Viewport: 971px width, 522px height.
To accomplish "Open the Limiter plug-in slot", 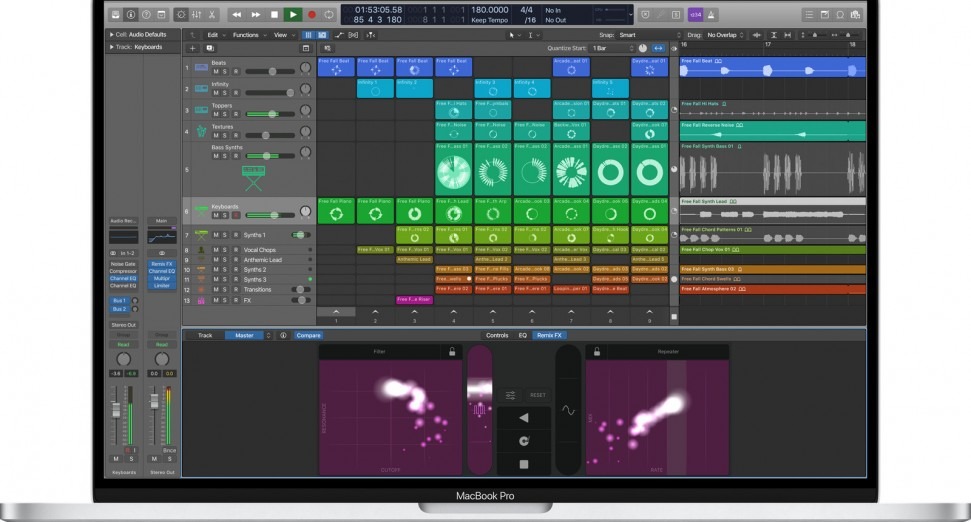I will (x=162, y=286).
